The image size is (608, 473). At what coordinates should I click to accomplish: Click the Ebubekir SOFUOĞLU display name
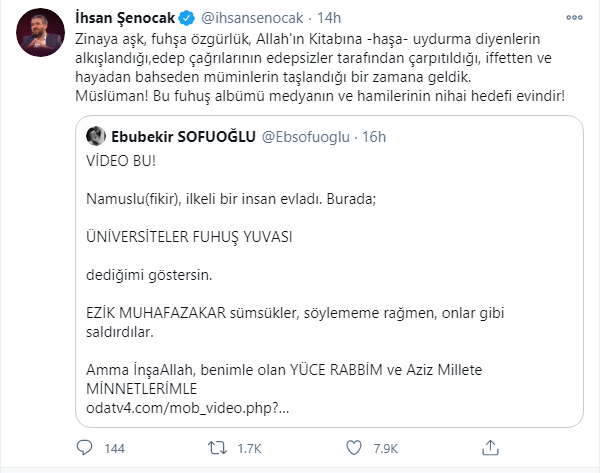click(x=183, y=136)
